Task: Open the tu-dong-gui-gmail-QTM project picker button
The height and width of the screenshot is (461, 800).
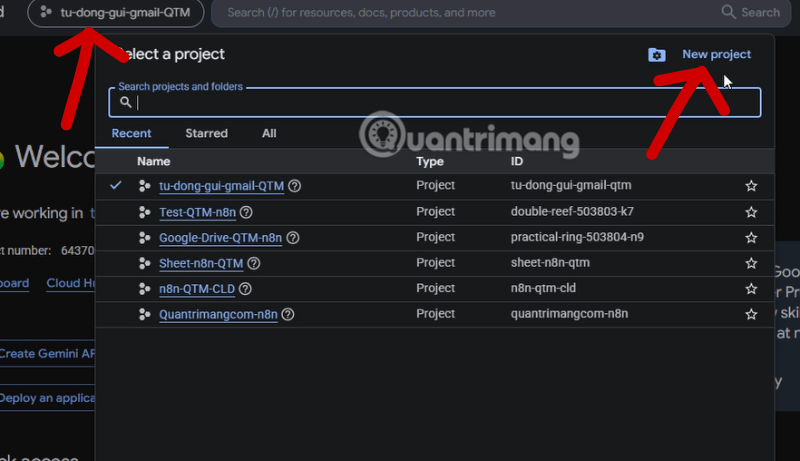Action: [116, 13]
